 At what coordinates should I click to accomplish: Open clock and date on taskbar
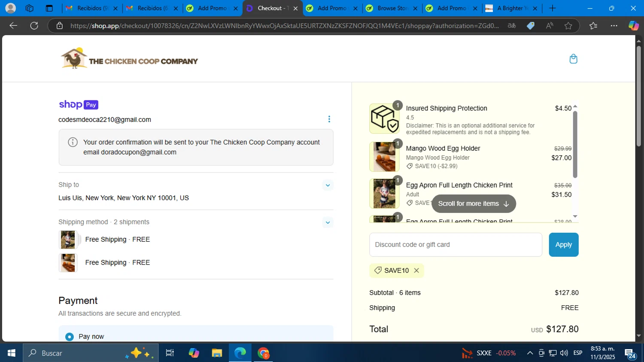pos(603,353)
